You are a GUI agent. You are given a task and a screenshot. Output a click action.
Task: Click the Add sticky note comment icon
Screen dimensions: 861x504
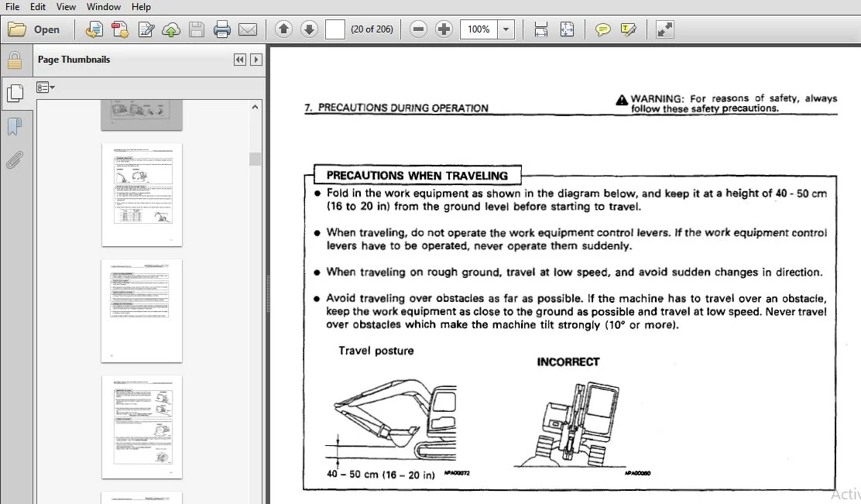click(x=603, y=29)
